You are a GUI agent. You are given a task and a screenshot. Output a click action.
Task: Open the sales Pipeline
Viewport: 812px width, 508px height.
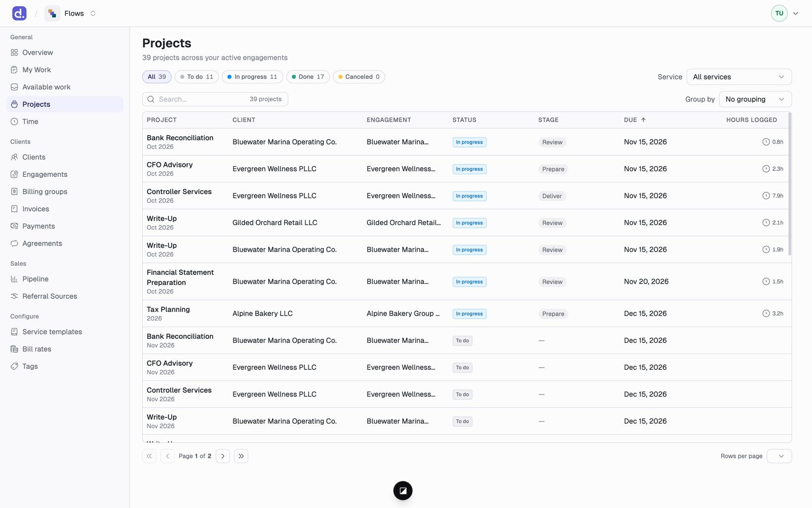(65, 279)
